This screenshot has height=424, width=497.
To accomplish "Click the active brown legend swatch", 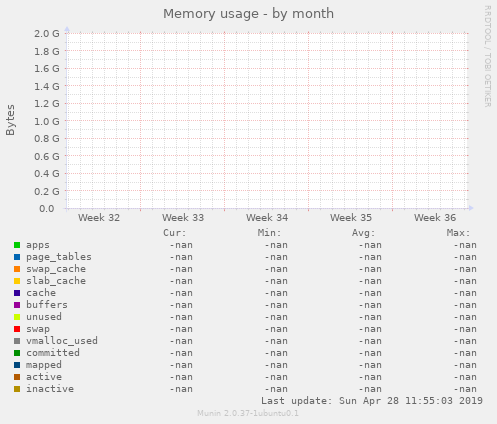I will coord(17,377).
